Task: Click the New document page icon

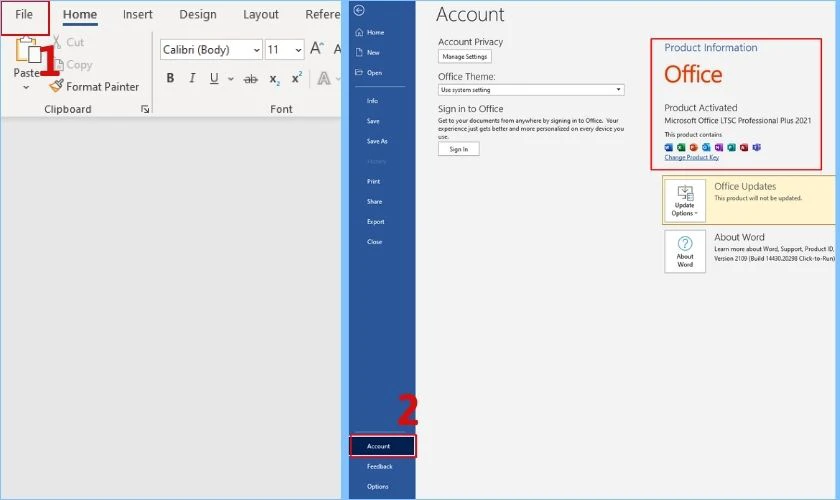Action: (359, 53)
